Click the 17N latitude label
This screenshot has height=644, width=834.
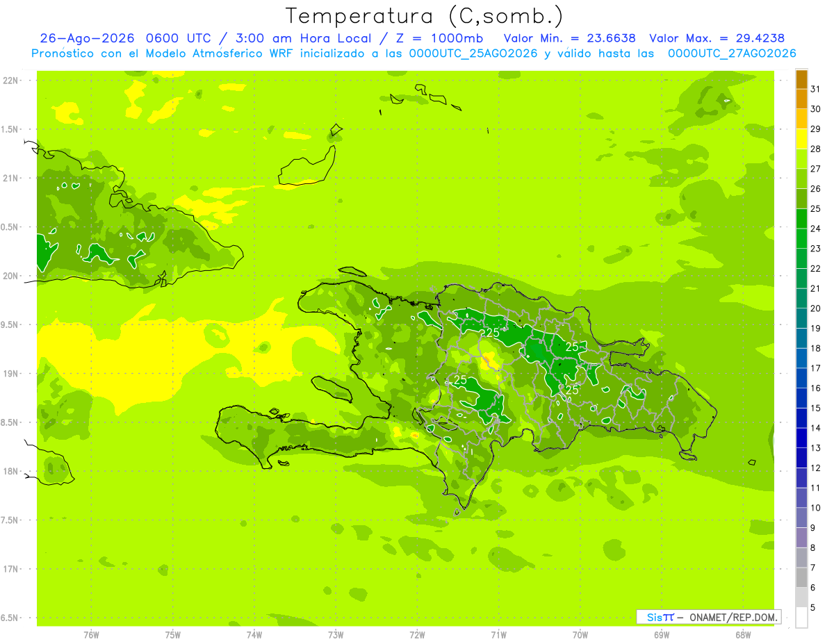click(x=10, y=570)
